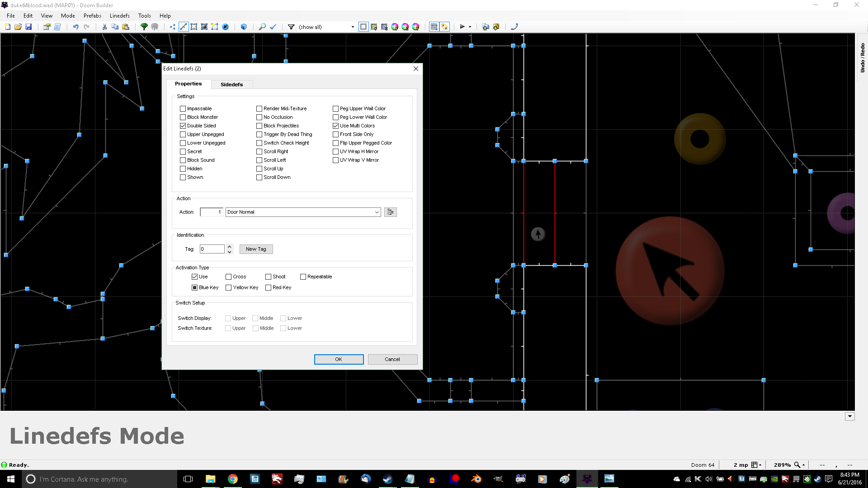Switch to Linedefs mode toolbar icon

[x=183, y=27]
